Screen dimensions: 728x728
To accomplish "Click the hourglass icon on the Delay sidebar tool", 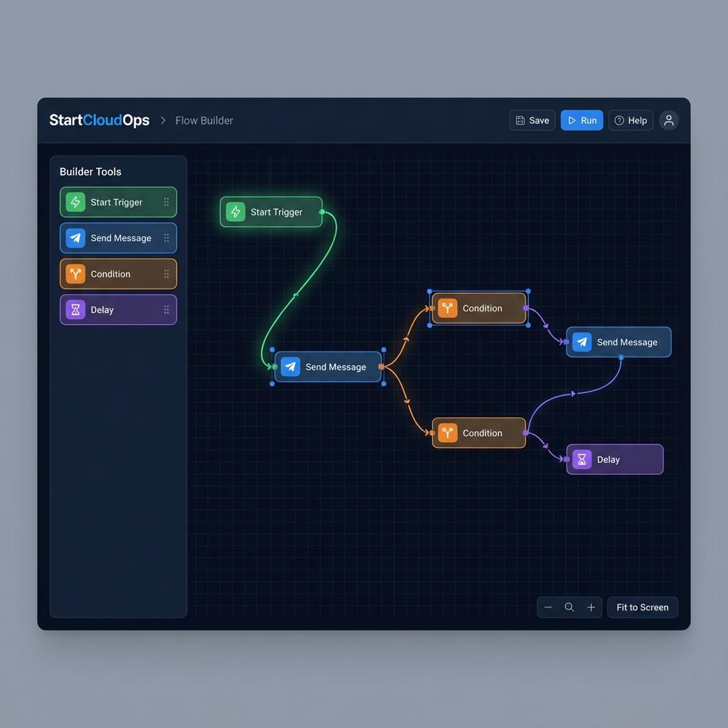I will coord(75,309).
